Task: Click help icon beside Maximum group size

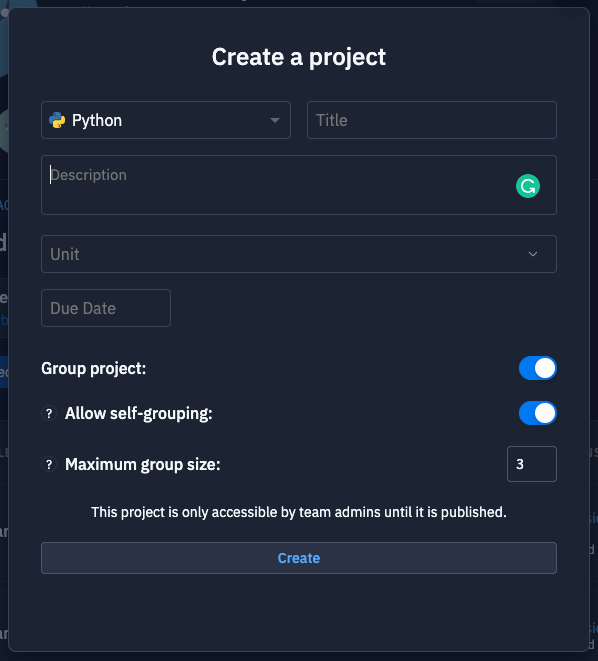Action: point(49,464)
